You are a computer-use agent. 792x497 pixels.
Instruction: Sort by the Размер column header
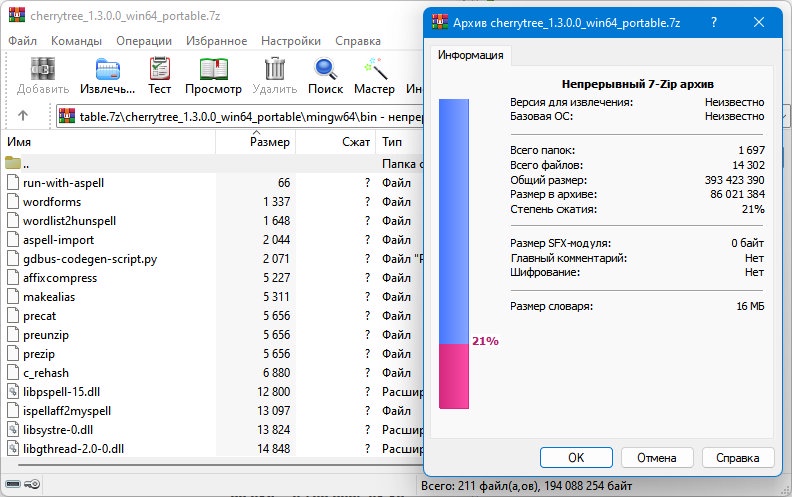point(256,142)
